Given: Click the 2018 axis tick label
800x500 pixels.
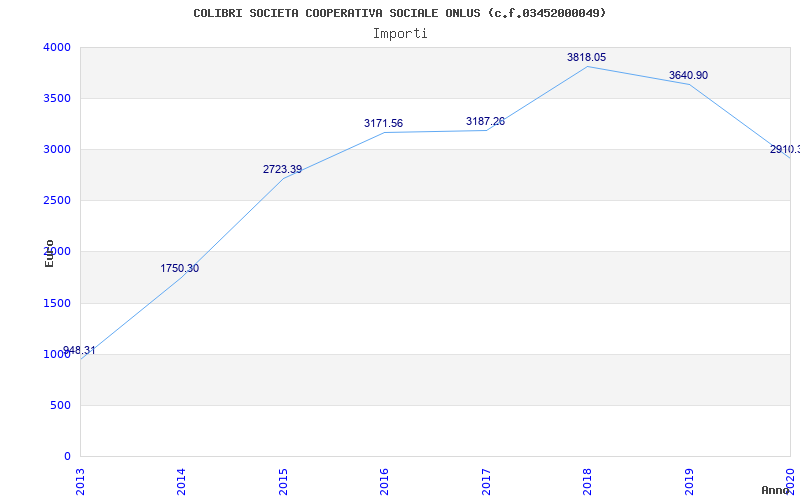Looking at the screenshot, I should pyautogui.click(x=587, y=482).
